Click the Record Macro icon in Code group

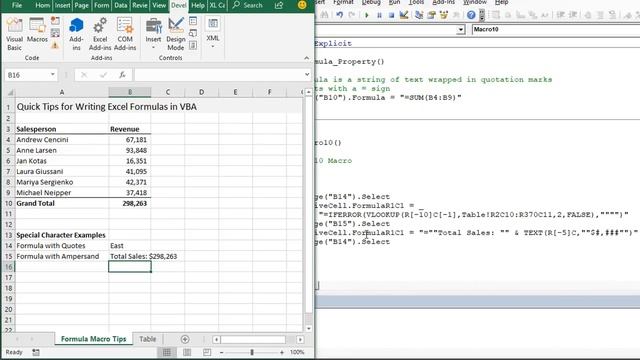click(x=55, y=20)
